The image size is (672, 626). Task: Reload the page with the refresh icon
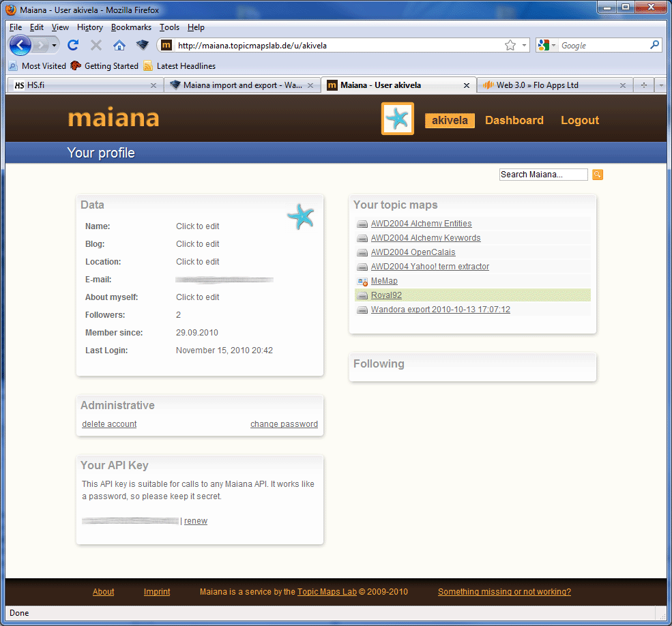pyautogui.click(x=73, y=45)
